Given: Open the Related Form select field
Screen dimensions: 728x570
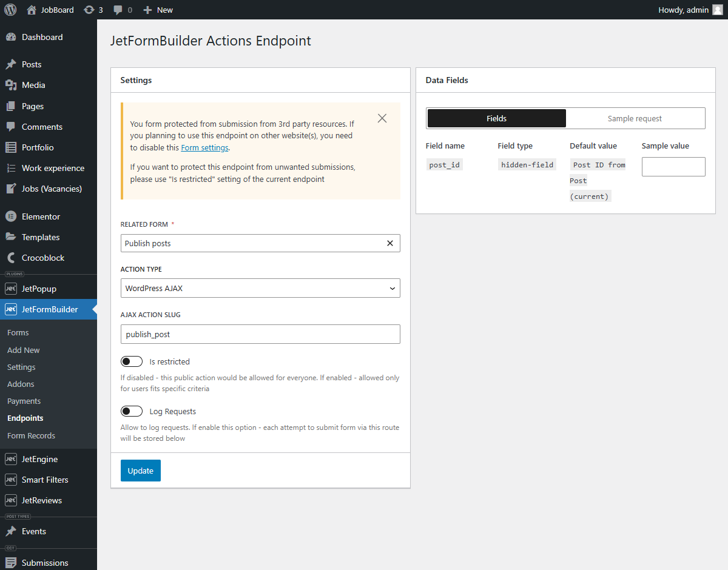Looking at the screenshot, I should 260,243.
